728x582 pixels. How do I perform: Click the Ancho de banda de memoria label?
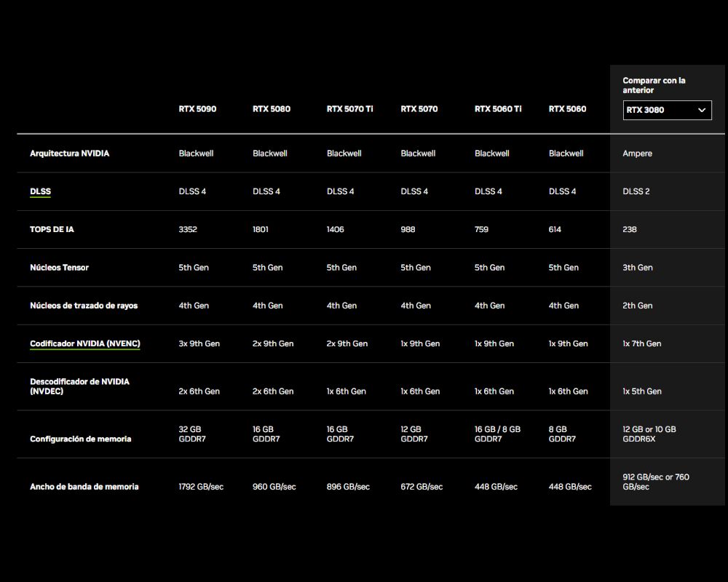84,487
